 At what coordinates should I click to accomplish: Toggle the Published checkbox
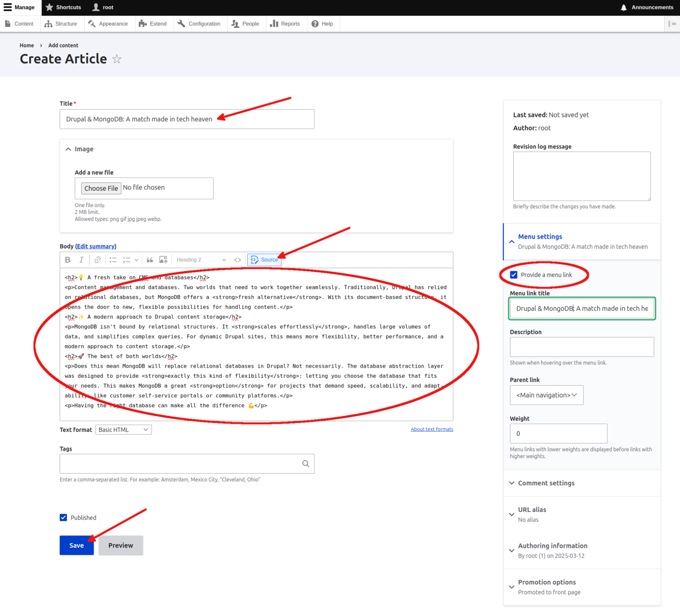(63, 518)
